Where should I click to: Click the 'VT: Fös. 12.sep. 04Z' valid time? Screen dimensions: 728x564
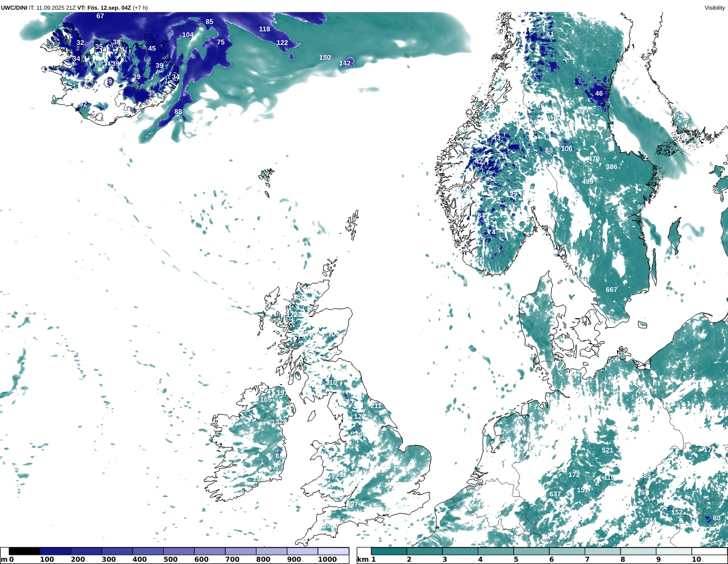click(104, 7)
